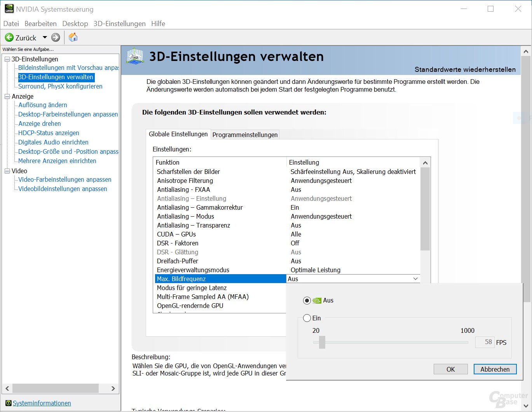This screenshot has height=412, width=532.
Task: Select Anzeige drehen
Action: click(40, 123)
